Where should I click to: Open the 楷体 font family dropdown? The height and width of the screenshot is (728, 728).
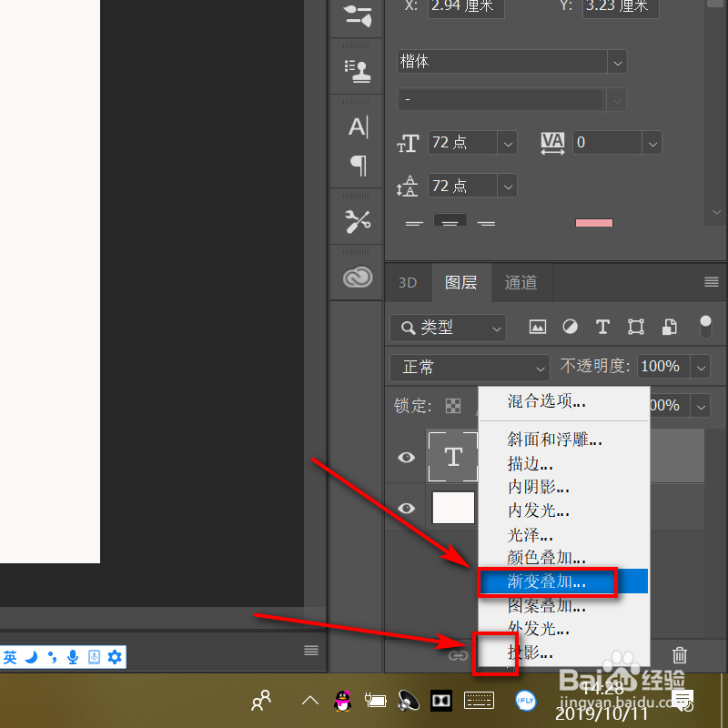coord(617,62)
